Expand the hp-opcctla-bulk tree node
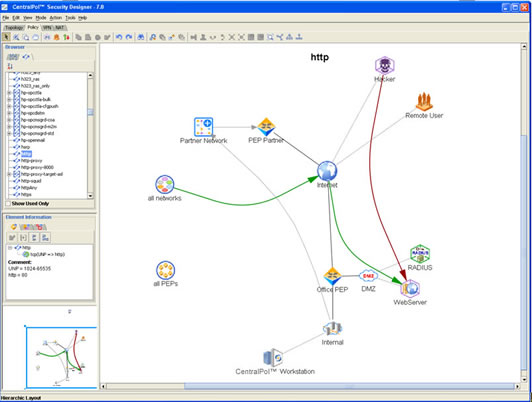Image resolution: width=532 pixels, height=402 pixels. [10, 99]
